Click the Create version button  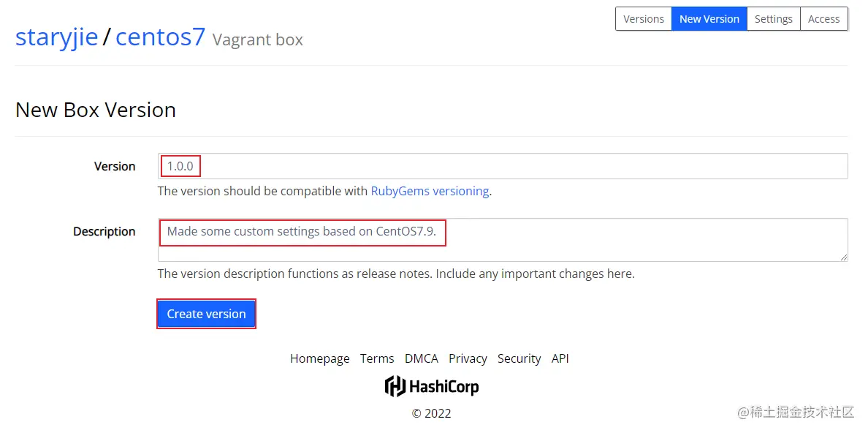click(x=207, y=314)
